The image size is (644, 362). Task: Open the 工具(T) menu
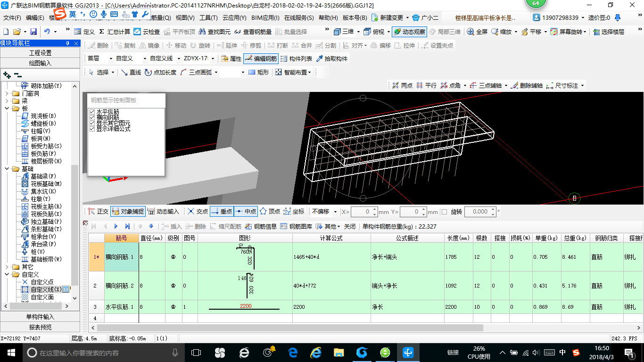208,17
